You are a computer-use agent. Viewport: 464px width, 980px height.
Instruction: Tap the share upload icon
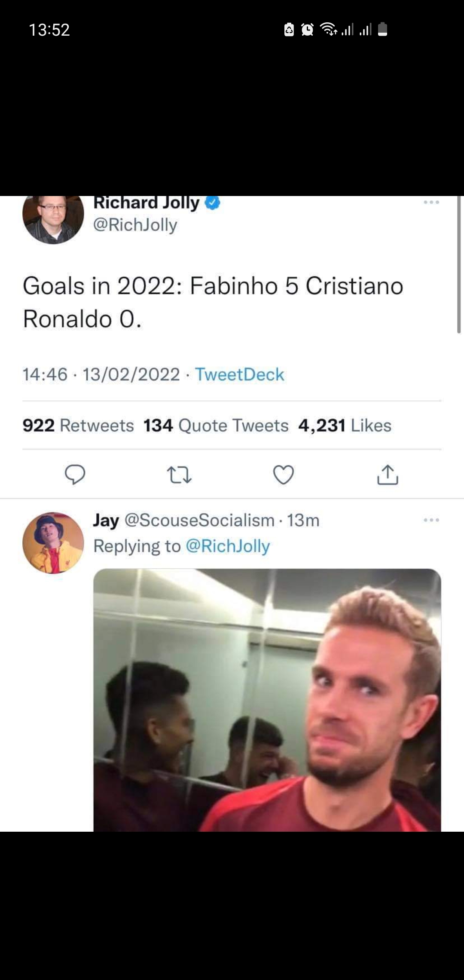point(388,475)
